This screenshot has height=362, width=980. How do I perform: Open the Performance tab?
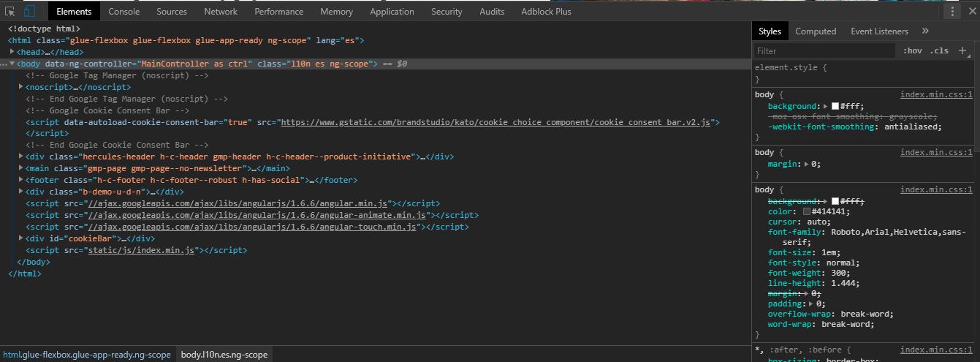[x=279, y=12]
